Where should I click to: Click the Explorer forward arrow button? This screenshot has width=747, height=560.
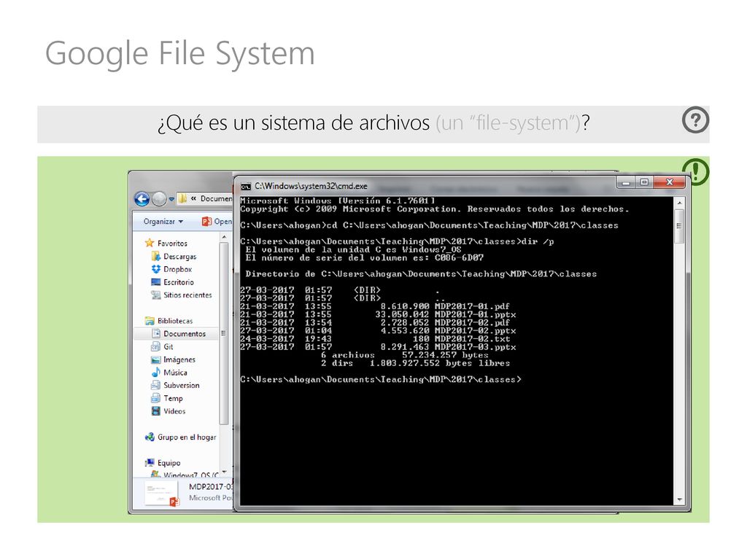tap(160, 198)
